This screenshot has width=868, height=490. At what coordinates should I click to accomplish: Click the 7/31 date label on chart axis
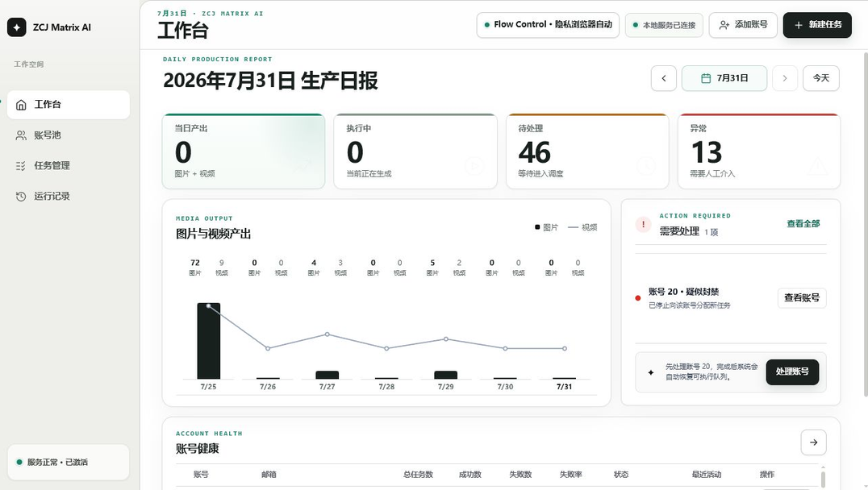point(564,387)
